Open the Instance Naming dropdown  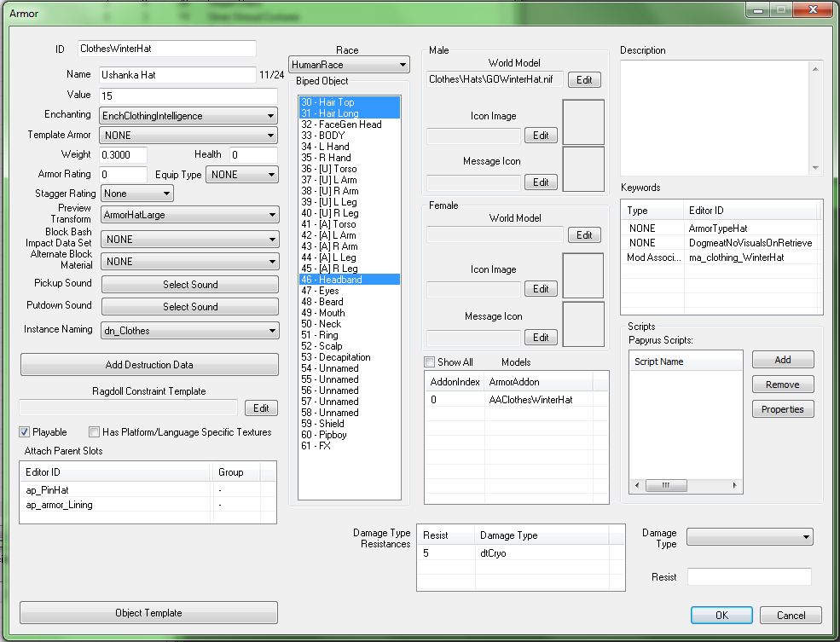click(189, 330)
